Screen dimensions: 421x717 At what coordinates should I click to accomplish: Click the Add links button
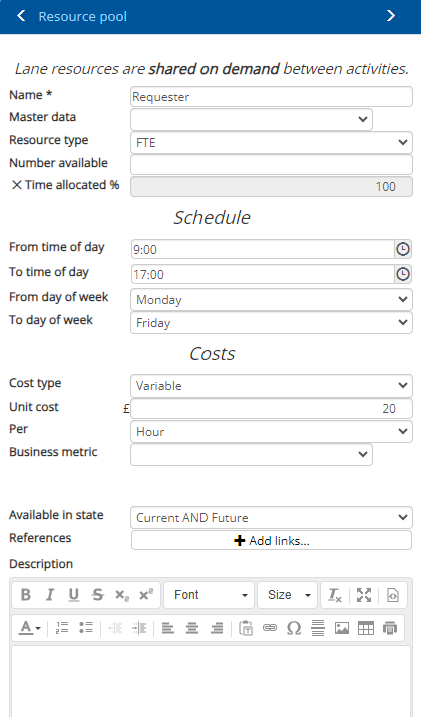[271, 540]
